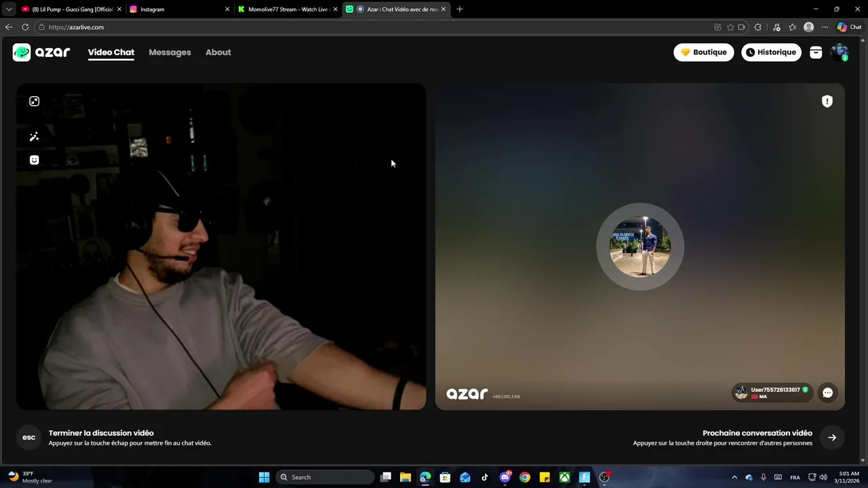Open the magic wand effects icon
This screenshot has height=488, width=868.
click(35, 137)
